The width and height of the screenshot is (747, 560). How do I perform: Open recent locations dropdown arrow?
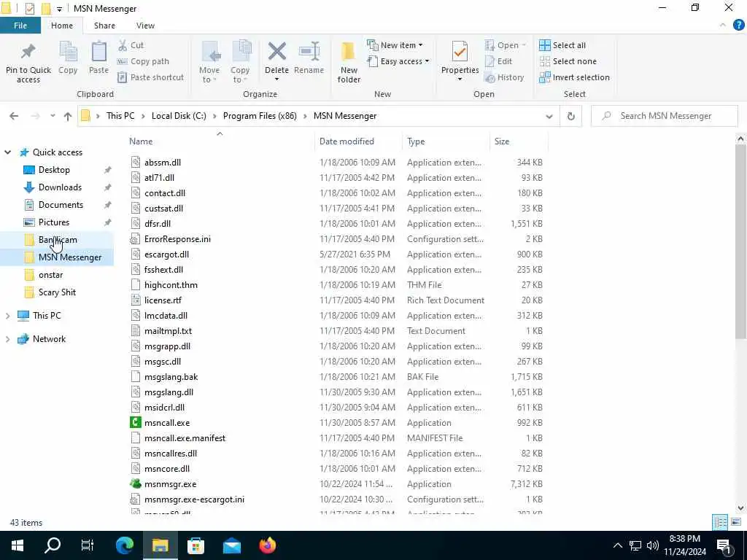click(53, 116)
